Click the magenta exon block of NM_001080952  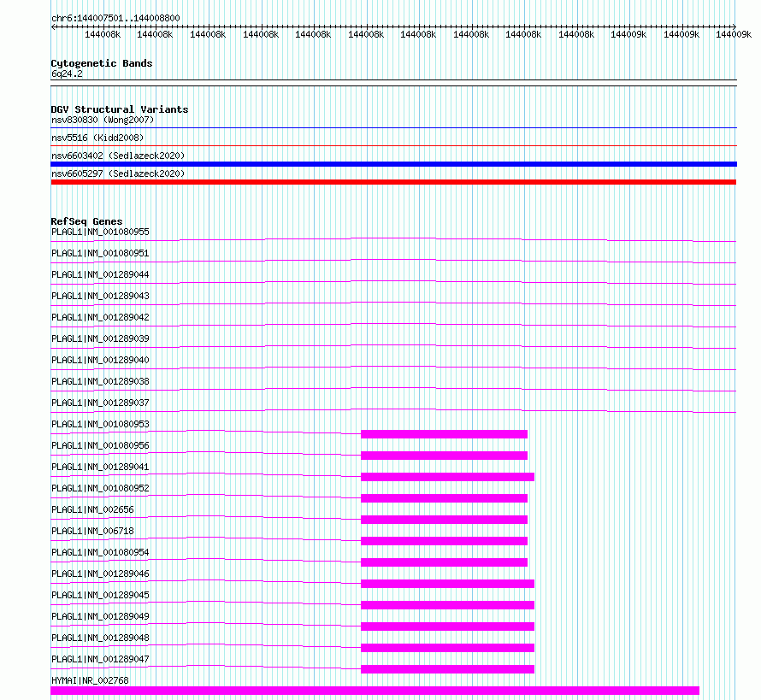pos(444,498)
